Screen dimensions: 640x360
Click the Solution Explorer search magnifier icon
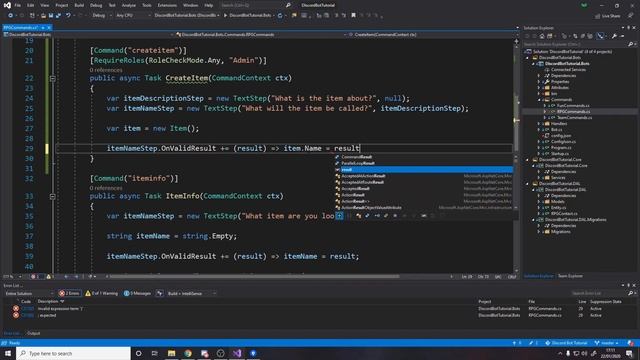point(631,44)
